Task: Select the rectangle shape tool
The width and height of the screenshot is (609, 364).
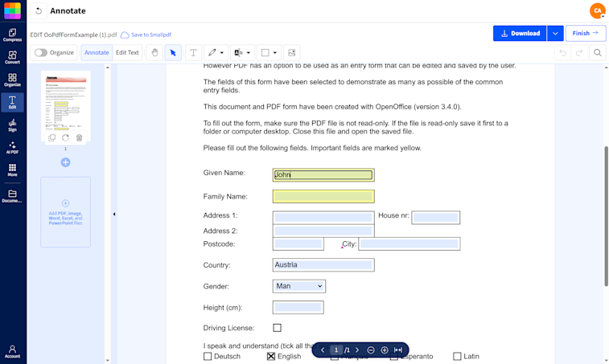Action: pyautogui.click(x=265, y=53)
